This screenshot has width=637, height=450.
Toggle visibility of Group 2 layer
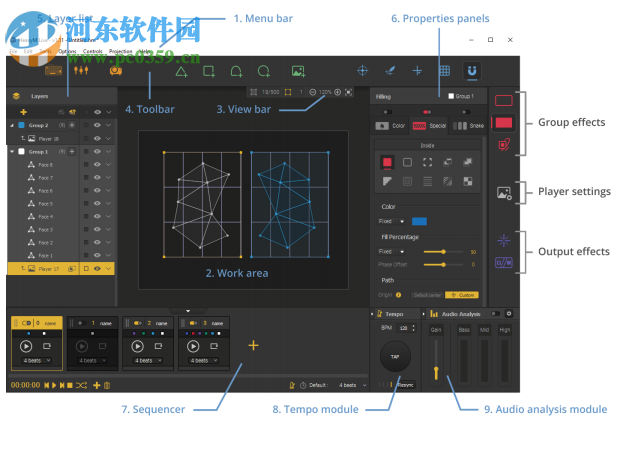coord(97,125)
